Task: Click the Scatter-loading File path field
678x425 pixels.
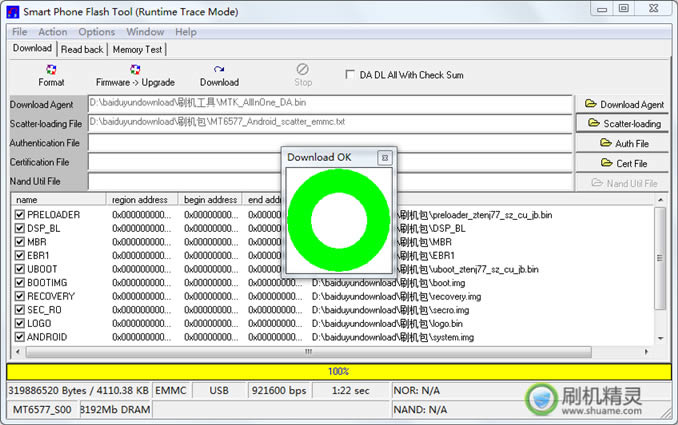Action: (x=328, y=123)
